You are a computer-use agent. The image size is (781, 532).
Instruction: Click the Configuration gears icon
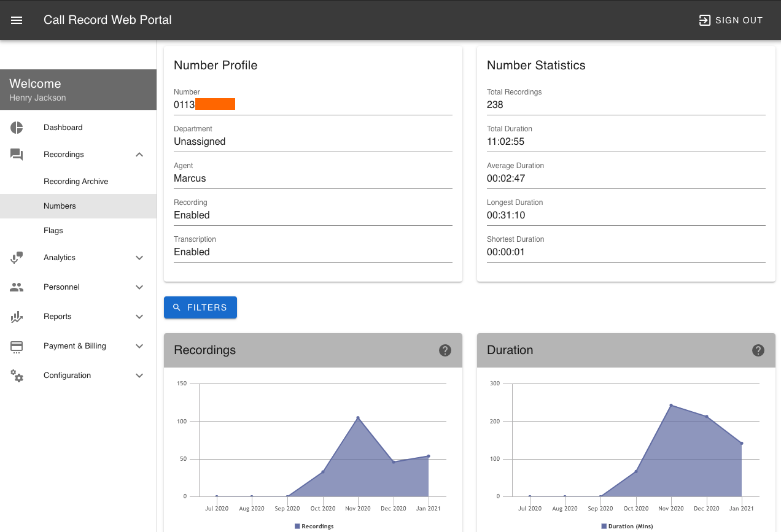(17, 376)
